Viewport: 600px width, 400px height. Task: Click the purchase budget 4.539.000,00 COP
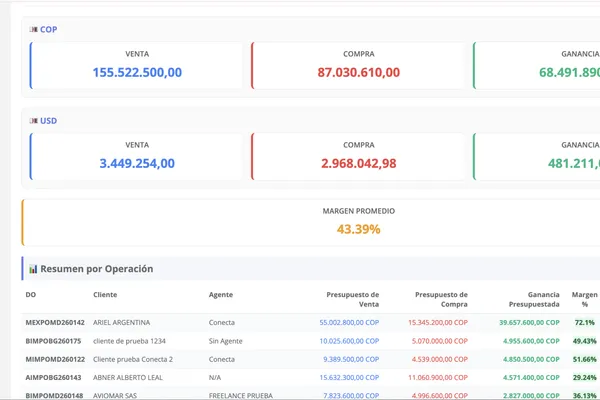tap(440, 359)
